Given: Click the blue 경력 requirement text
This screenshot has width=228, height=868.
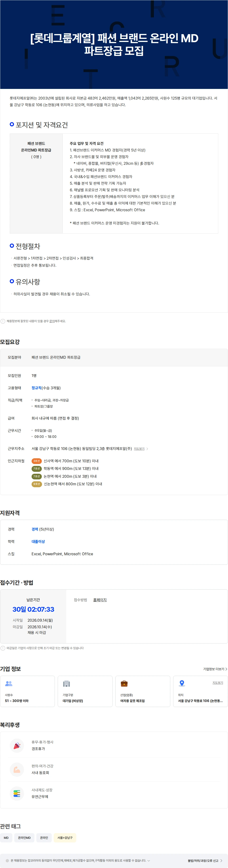Looking at the screenshot, I should point(35,529).
